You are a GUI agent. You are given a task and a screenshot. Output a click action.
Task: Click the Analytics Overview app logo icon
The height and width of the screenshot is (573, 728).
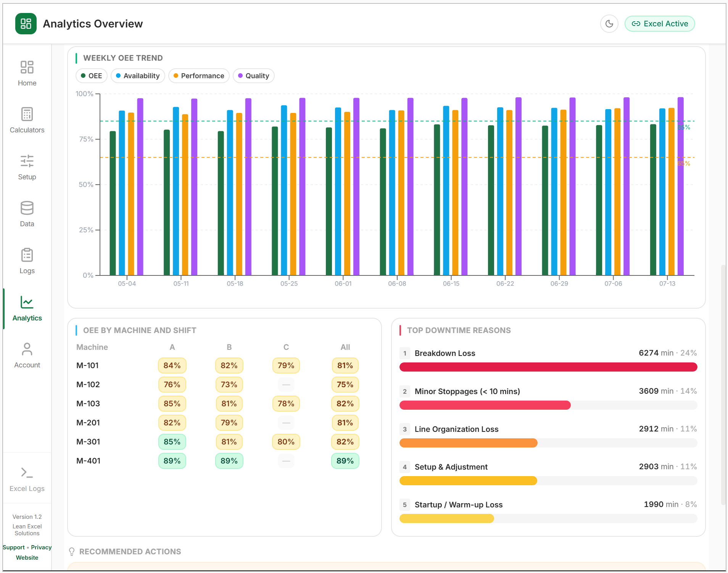(x=26, y=24)
